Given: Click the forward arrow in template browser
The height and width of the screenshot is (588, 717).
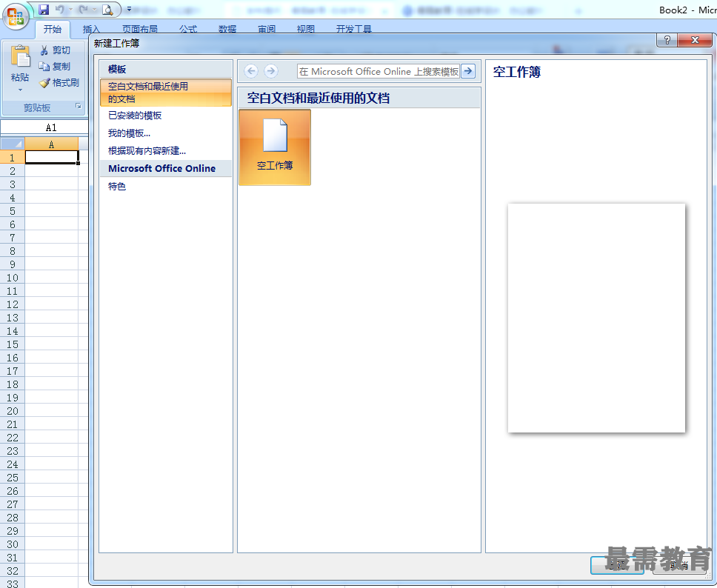Looking at the screenshot, I should click(270, 71).
